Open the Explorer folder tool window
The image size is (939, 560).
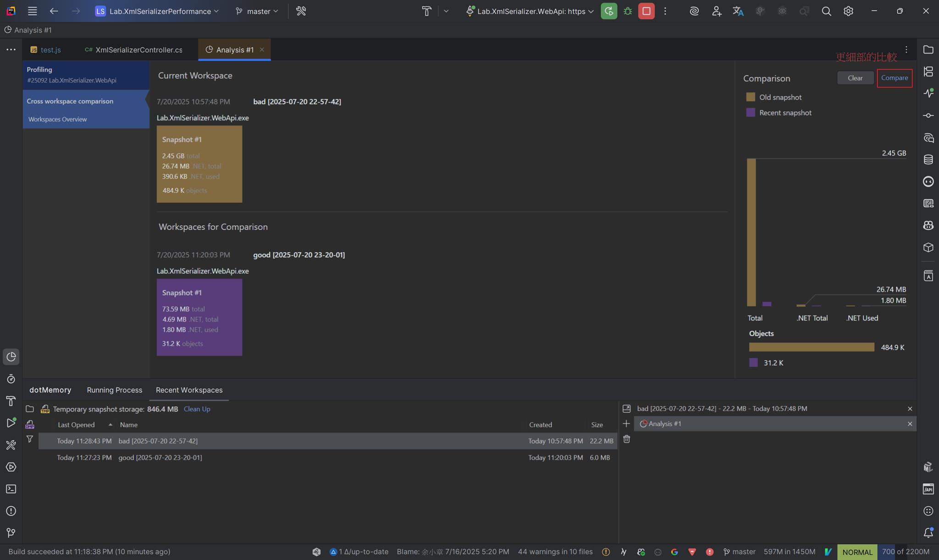pyautogui.click(x=928, y=49)
